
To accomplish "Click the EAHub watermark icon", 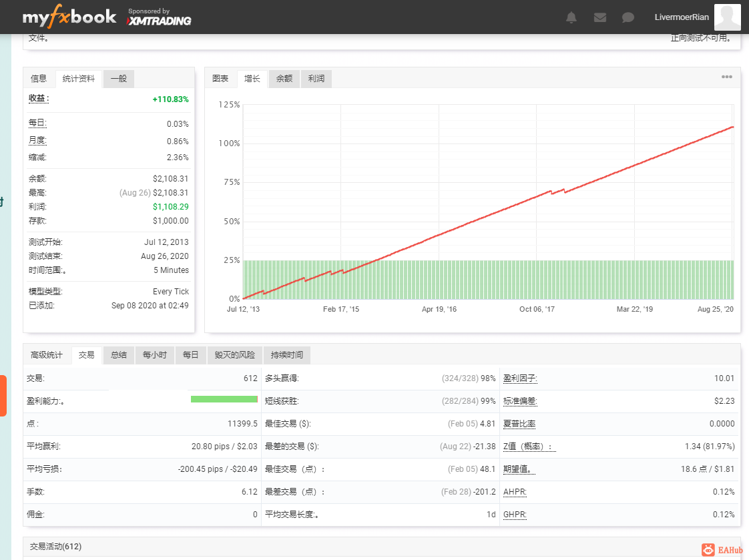I will point(722,550).
